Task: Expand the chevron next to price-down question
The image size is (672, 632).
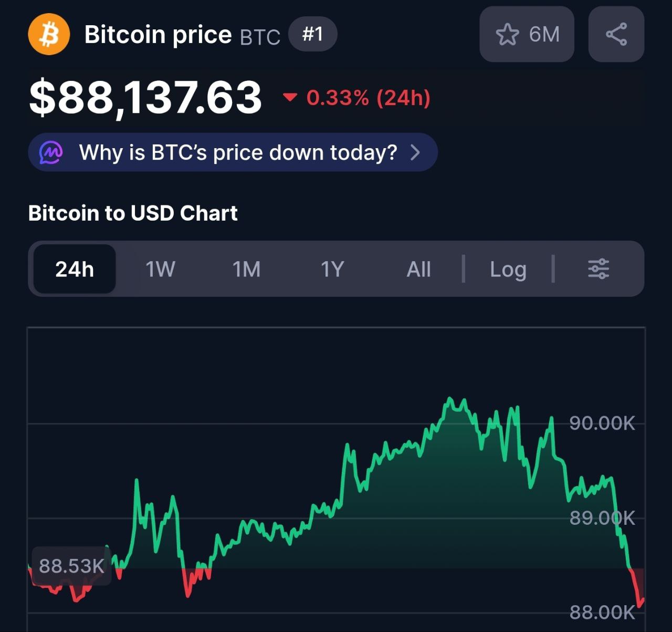Action: click(415, 152)
